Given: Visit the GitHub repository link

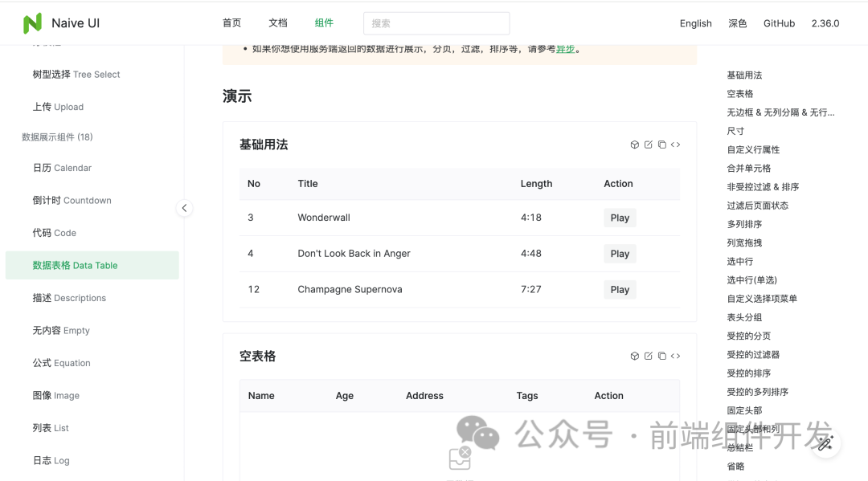Looking at the screenshot, I should coord(779,23).
